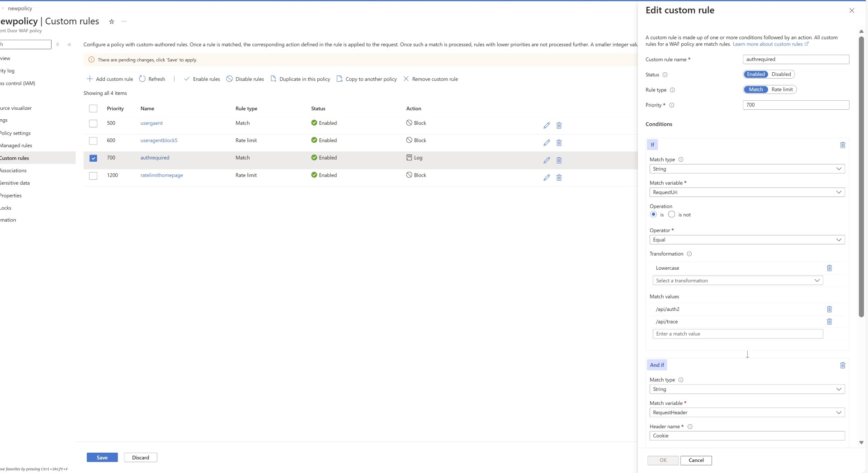Click the Custom rule name field

coord(796,59)
